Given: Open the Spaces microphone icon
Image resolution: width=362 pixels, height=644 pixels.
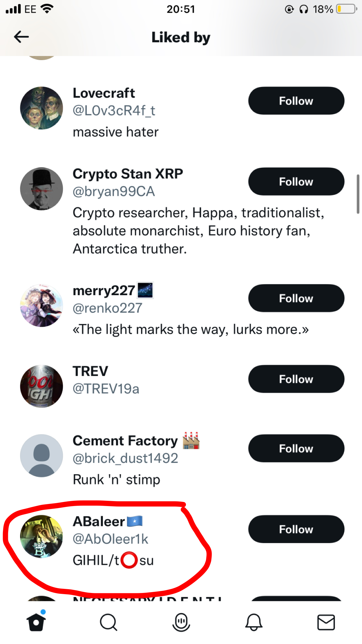Looking at the screenshot, I should 181,622.
